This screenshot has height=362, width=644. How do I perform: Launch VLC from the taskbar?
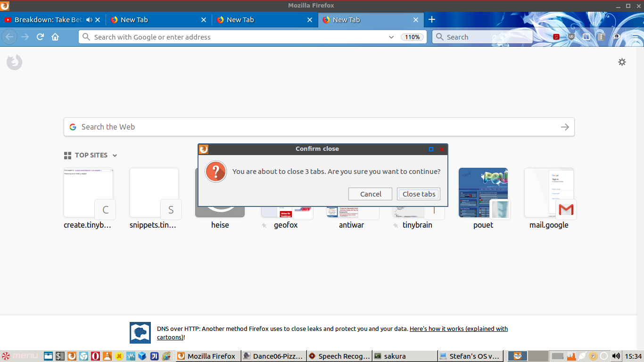point(107,356)
